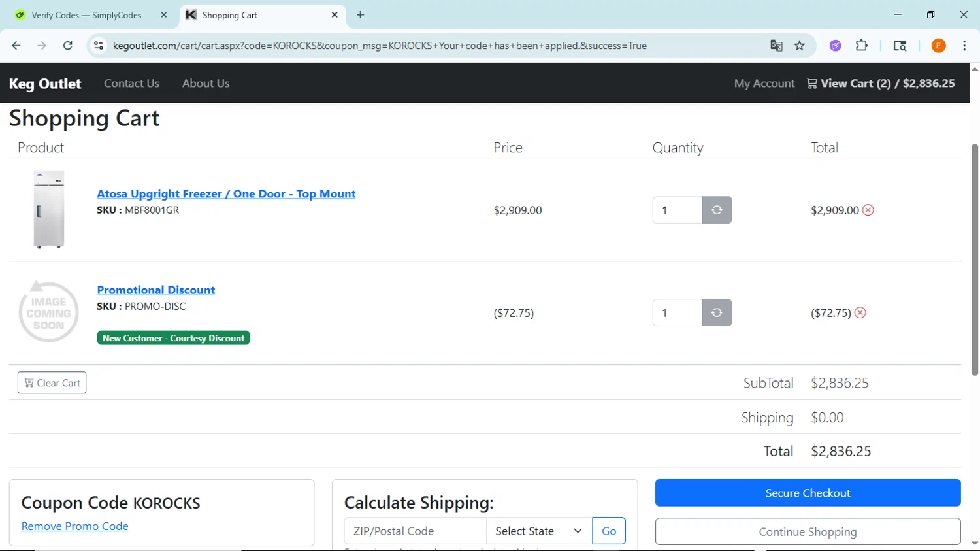Proceed with Secure Checkout
The image size is (980, 551).
tap(808, 493)
